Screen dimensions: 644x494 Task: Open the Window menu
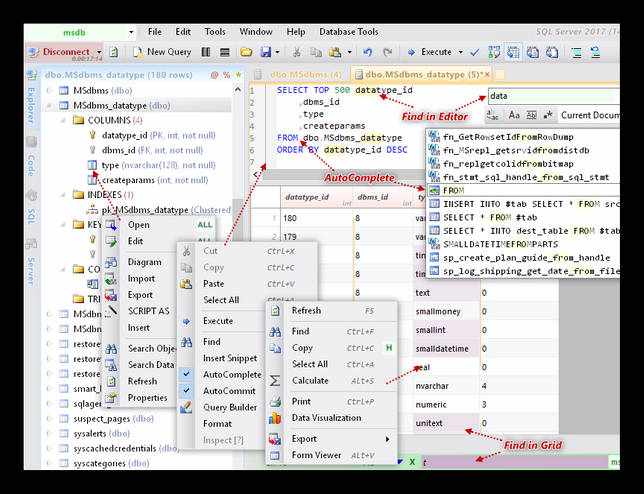pyautogui.click(x=255, y=32)
